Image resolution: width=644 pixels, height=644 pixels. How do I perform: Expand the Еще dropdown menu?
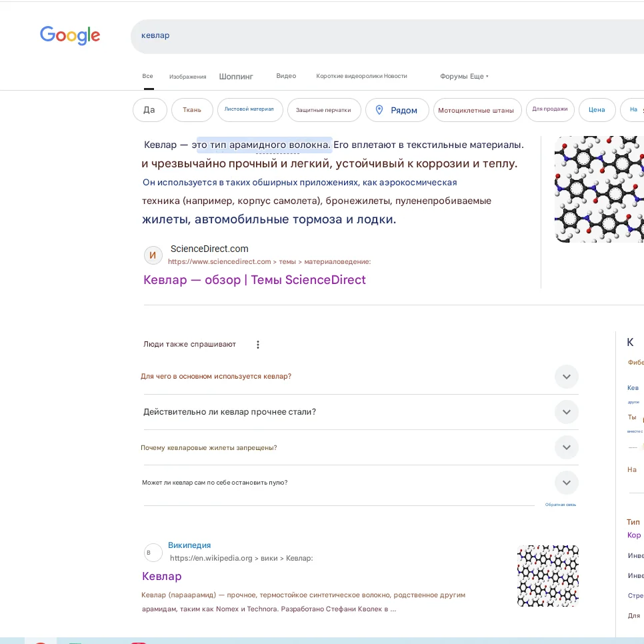click(479, 77)
